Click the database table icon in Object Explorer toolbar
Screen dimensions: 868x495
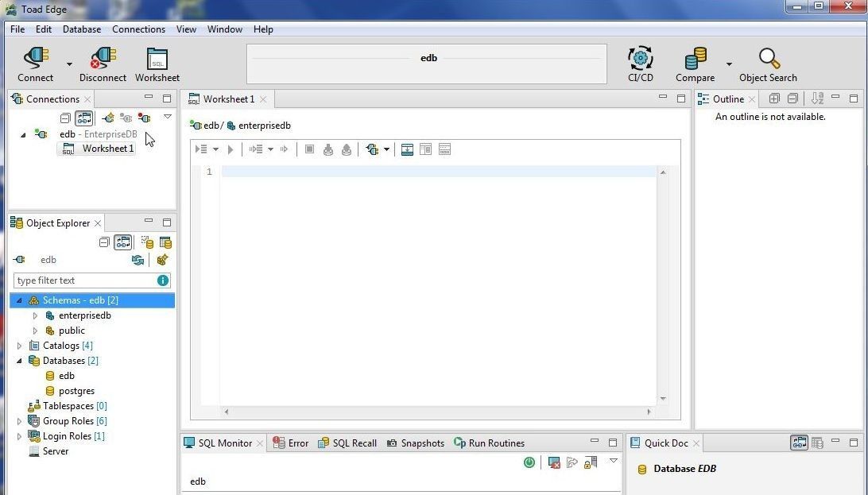[165, 242]
